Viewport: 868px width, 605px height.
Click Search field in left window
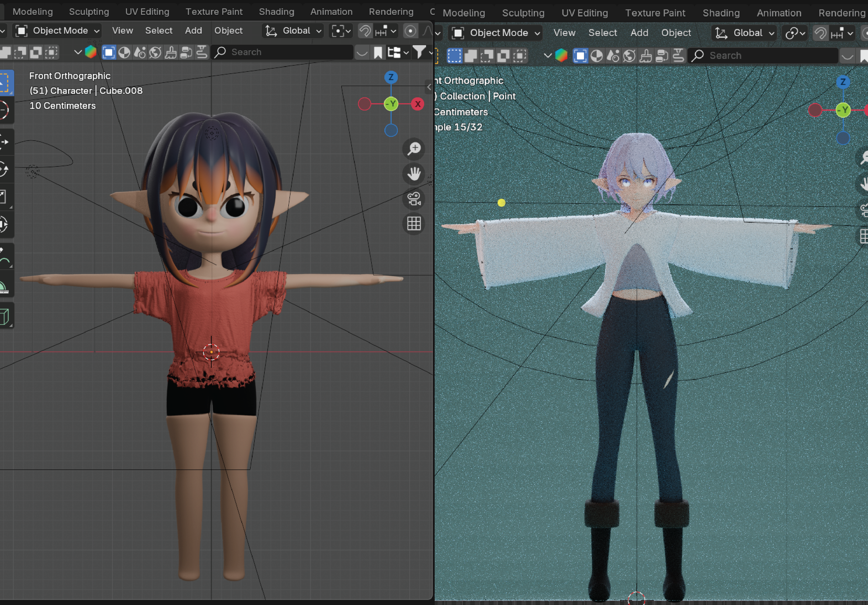point(282,52)
